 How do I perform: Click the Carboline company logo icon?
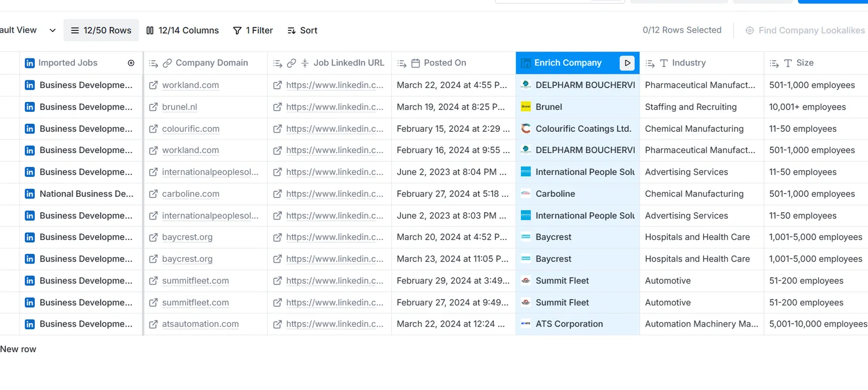[526, 194]
